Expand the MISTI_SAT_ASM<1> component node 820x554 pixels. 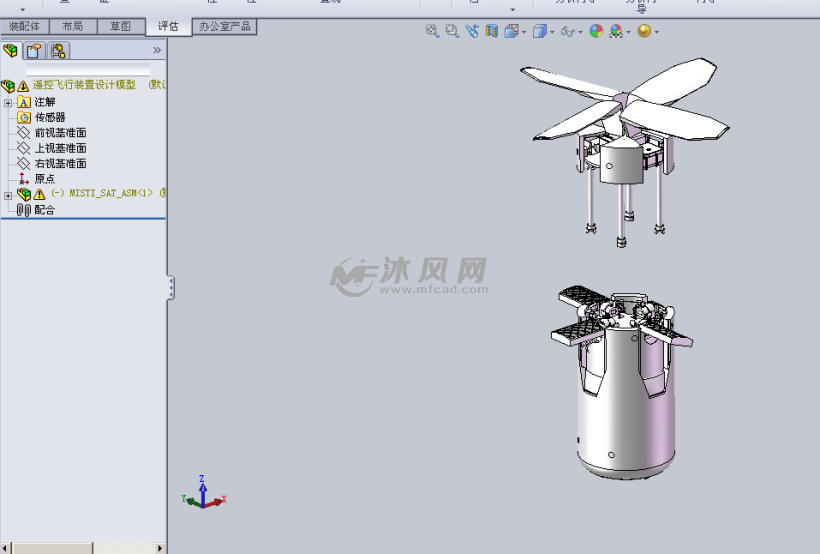pyautogui.click(x=8, y=196)
